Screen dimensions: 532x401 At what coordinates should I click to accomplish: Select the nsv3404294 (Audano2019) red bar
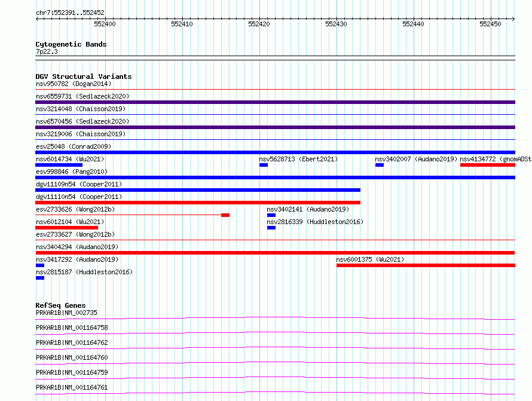click(275, 253)
